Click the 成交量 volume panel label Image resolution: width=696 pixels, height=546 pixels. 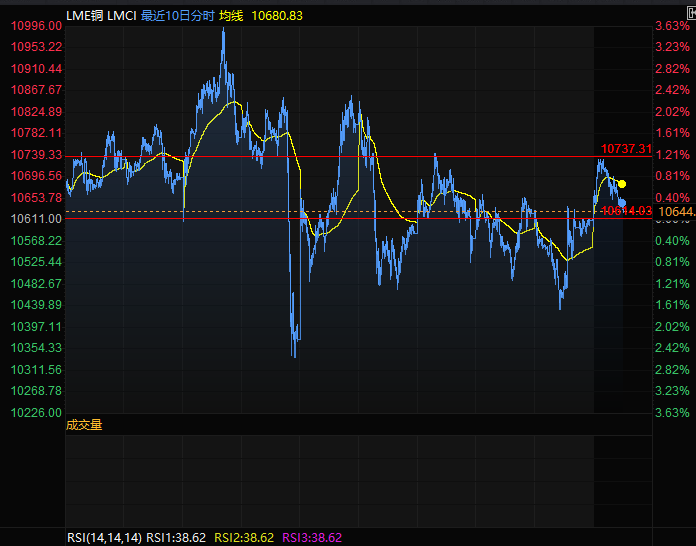click(x=84, y=425)
